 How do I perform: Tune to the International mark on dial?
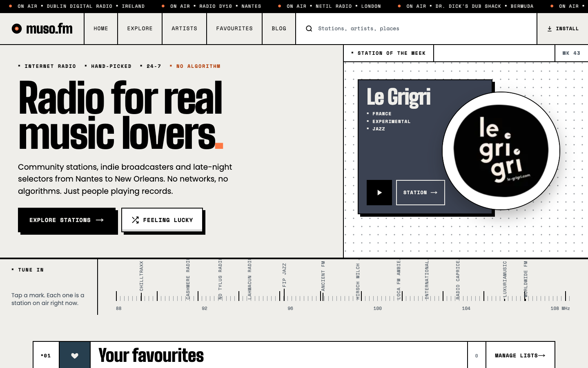(x=427, y=280)
